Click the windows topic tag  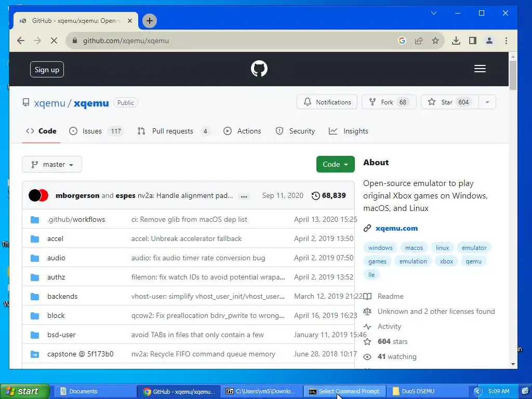click(x=380, y=248)
